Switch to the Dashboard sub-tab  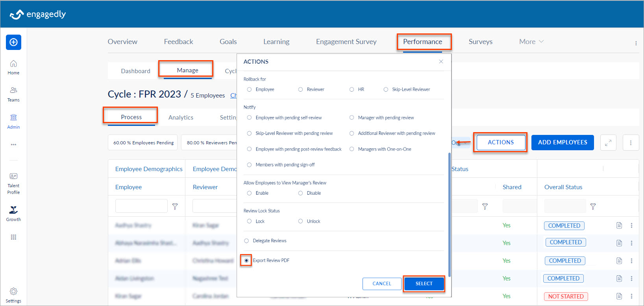coord(135,71)
